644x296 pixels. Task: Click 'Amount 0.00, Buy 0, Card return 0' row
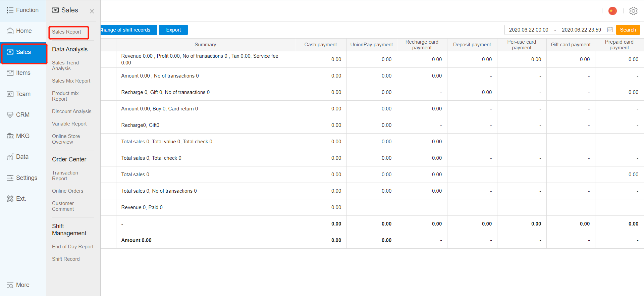pyautogui.click(x=160, y=109)
